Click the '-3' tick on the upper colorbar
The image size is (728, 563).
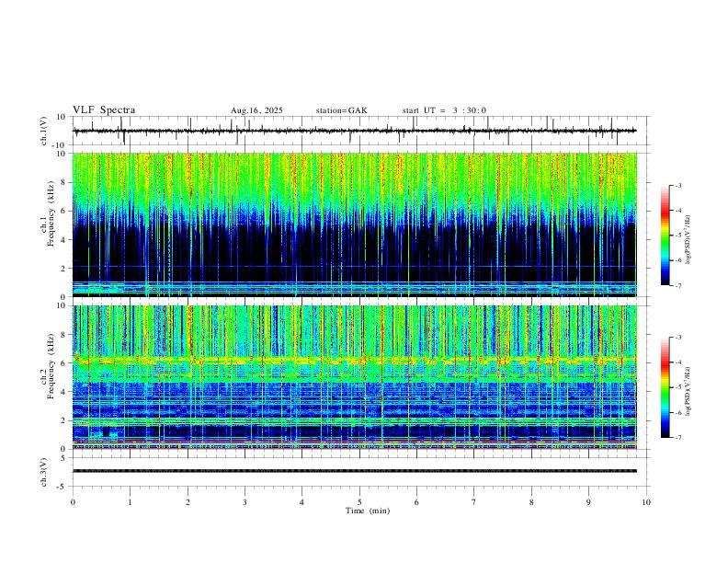pyautogui.click(x=678, y=185)
